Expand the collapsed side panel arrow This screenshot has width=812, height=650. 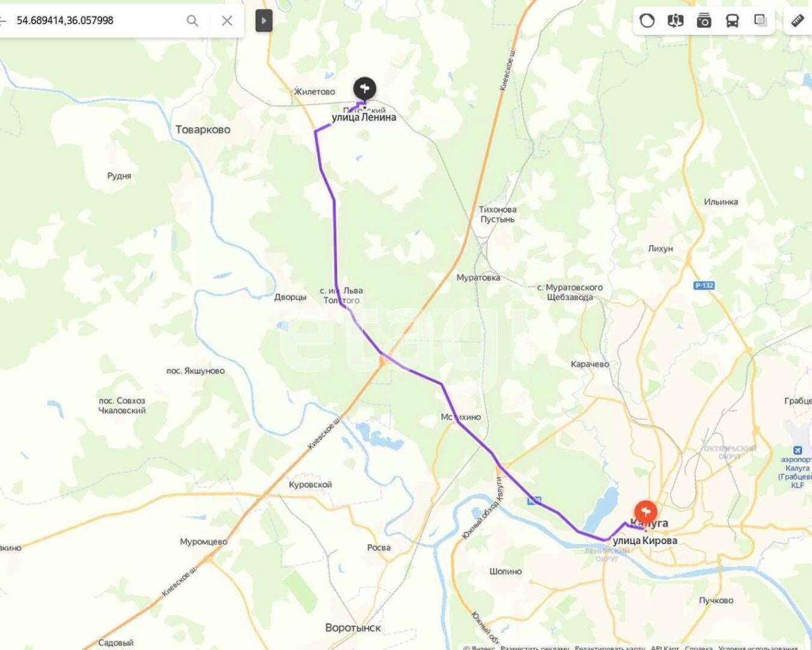tap(263, 20)
